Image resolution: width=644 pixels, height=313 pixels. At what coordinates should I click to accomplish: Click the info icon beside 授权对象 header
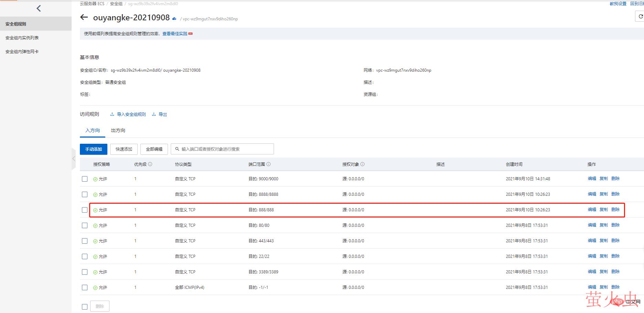coord(362,164)
